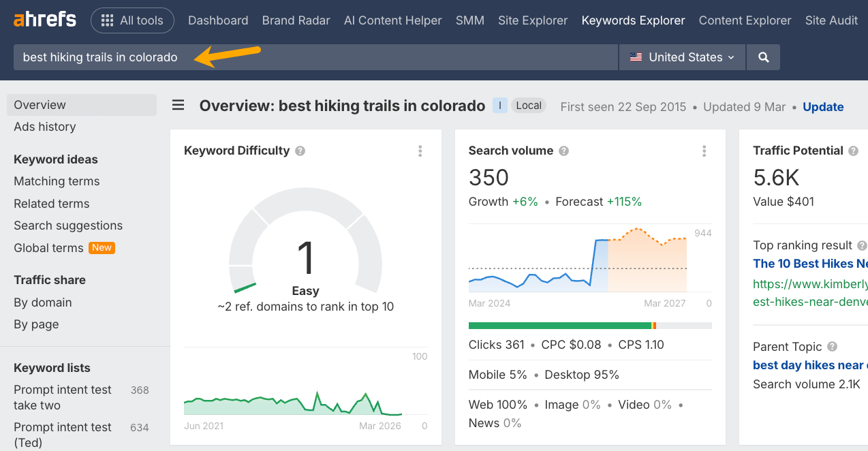Open the All tools grid menu

tap(132, 20)
